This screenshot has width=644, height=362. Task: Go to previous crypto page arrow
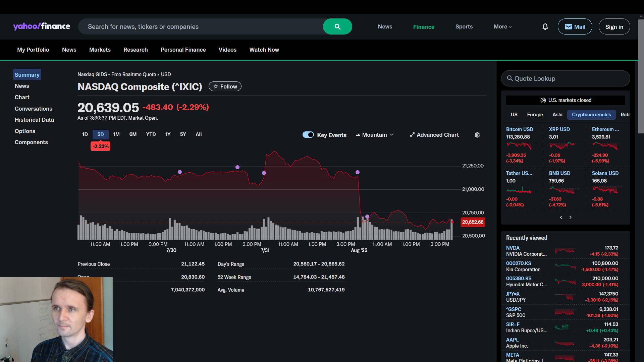561,217
